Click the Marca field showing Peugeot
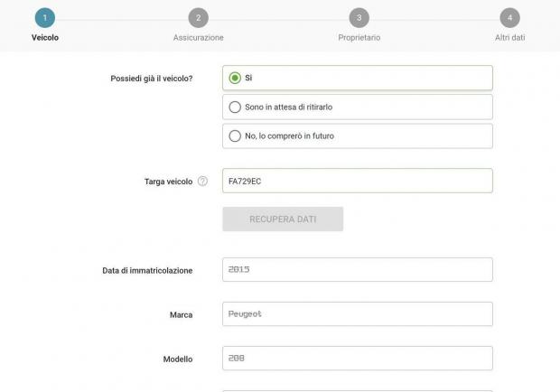Image resolution: width=560 pixels, height=392 pixels. coord(357,313)
